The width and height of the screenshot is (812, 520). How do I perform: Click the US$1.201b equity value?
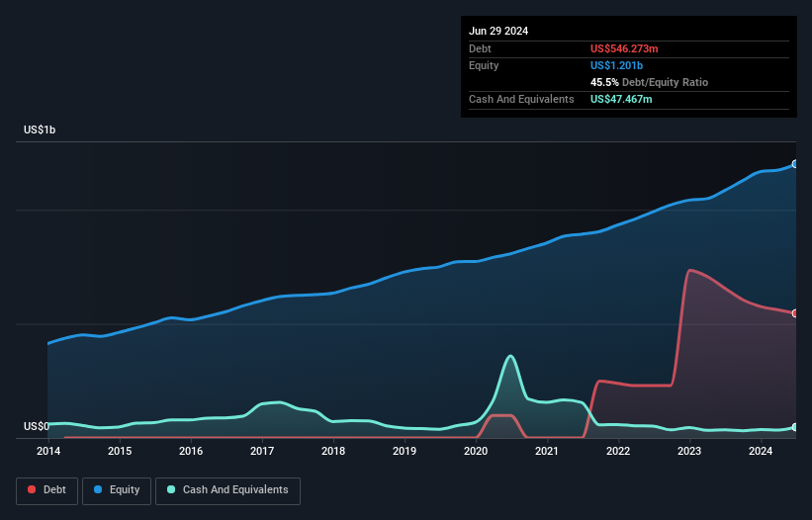coord(616,65)
